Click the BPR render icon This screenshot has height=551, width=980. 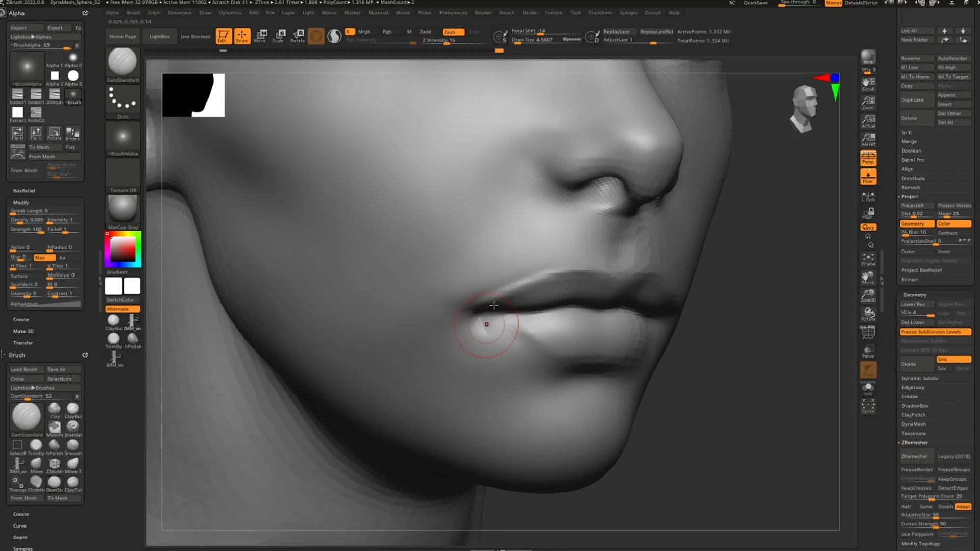pos(868,57)
